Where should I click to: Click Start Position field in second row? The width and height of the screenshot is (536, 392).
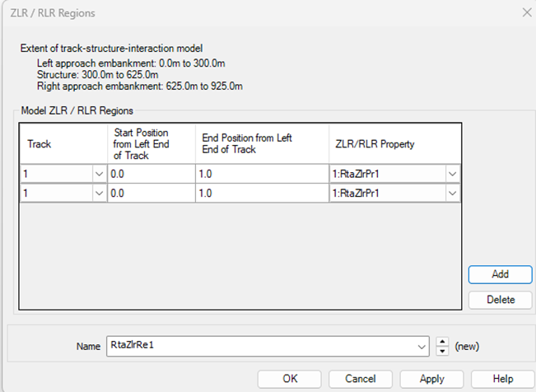[150, 193]
